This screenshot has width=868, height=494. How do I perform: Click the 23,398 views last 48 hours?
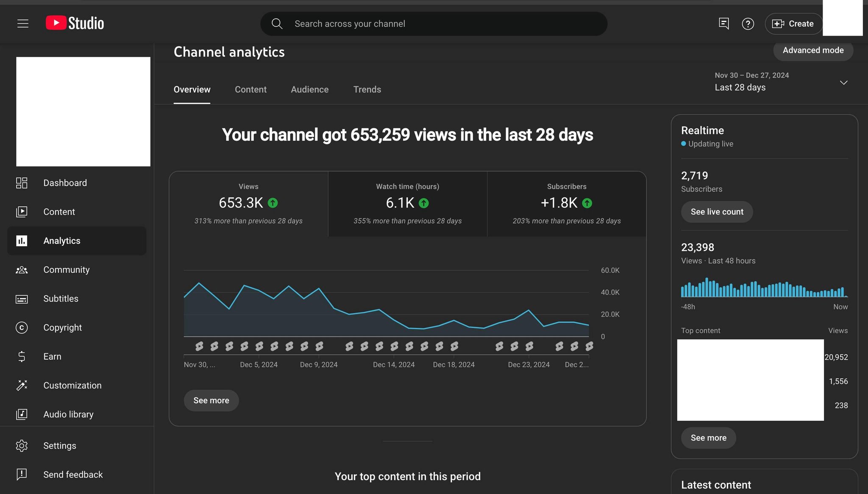tap(698, 247)
